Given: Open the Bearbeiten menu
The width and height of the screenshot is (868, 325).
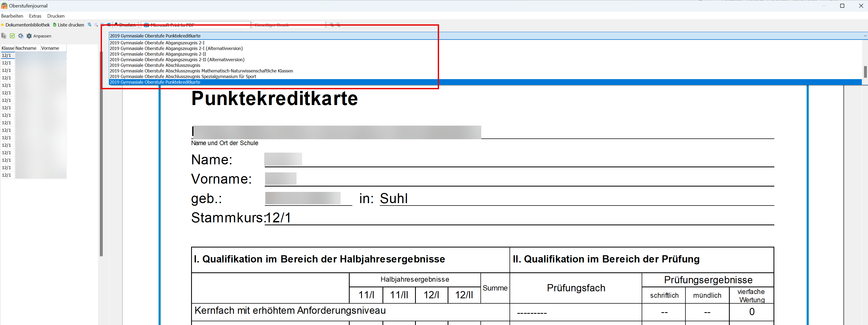Looking at the screenshot, I should [x=12, y=16].
